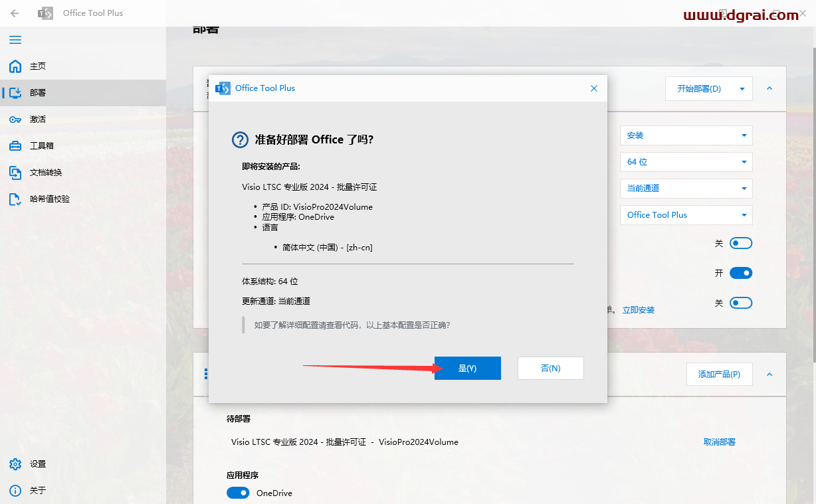Click the 准备好部署 Office 了吗? heading
The height and width of the screenshot is (504, 816).
(314, 140)
